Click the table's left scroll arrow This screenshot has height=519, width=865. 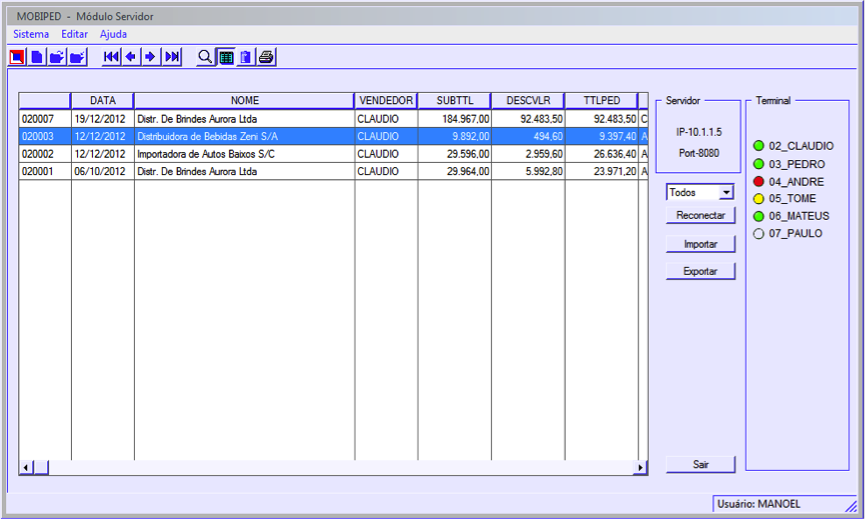25,468
